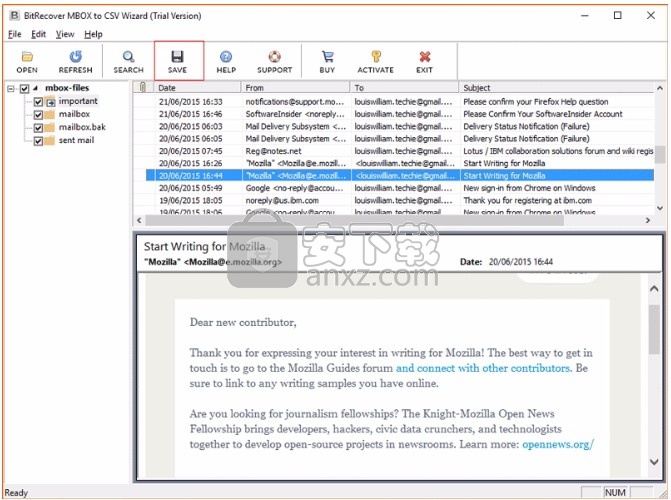Click the email list scroll up arrow

click(x=660, y=88)
